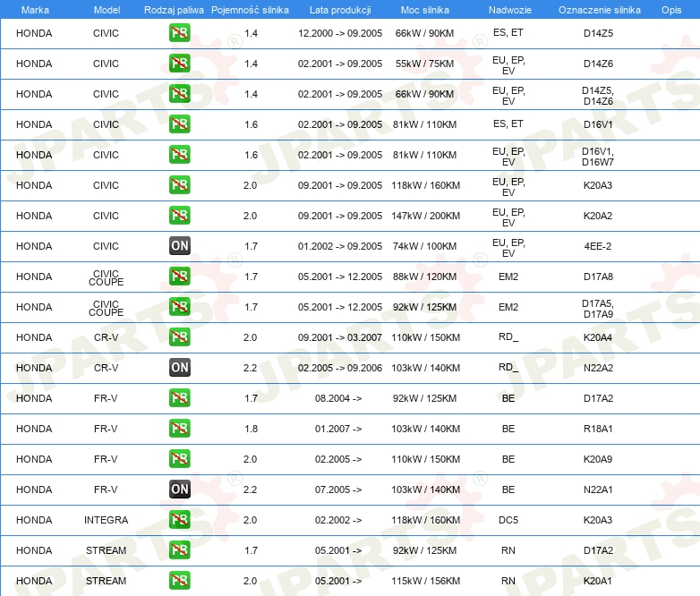This screenshot has height=596, width=700.
Task: Click the Pojemność silnika column header
Action: [250, 10]
